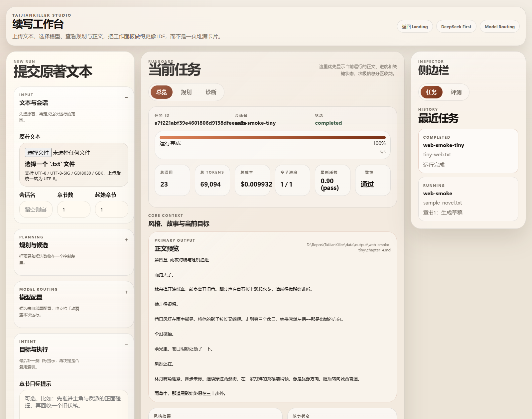Select running task web-smoke in history
This screenshot has width=532, height=419.
468,199
